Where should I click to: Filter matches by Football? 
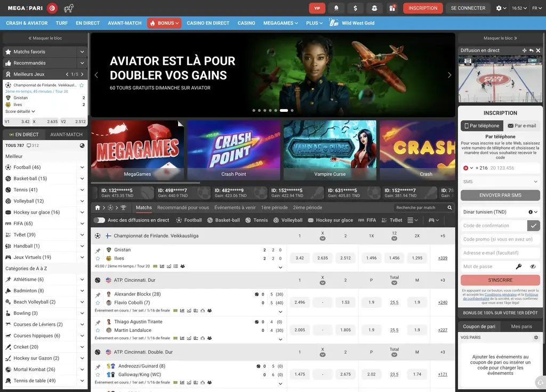click(x=189, y=220)
